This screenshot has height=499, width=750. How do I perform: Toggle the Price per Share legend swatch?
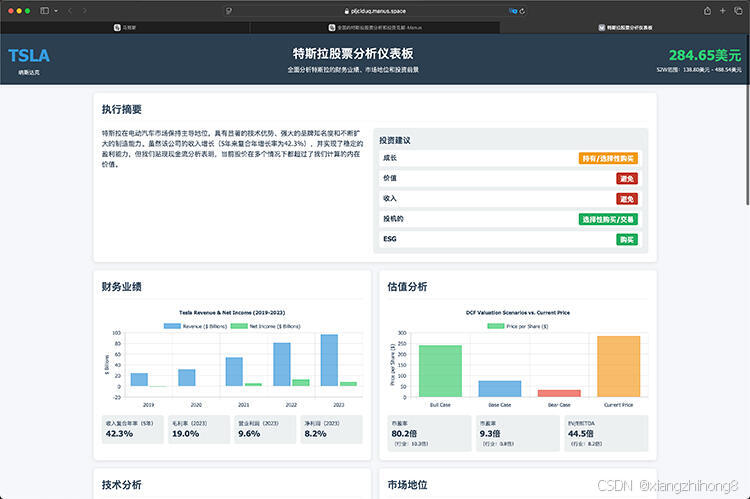coord(496,326)
